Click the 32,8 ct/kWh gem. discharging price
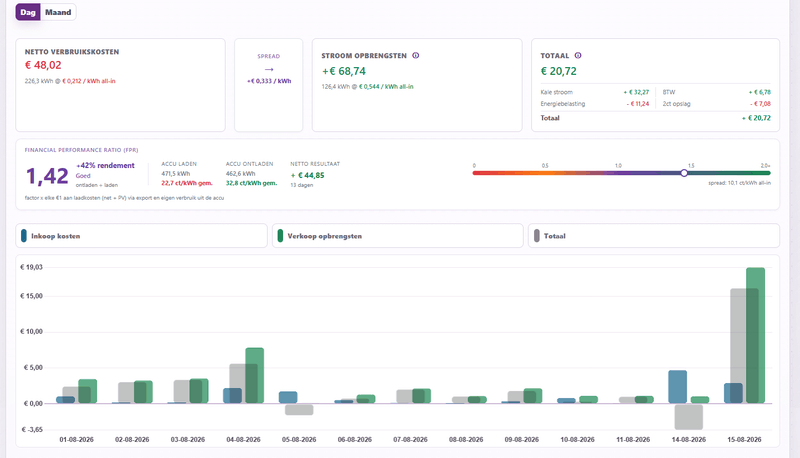800x458 pixels. click(252, 183)
